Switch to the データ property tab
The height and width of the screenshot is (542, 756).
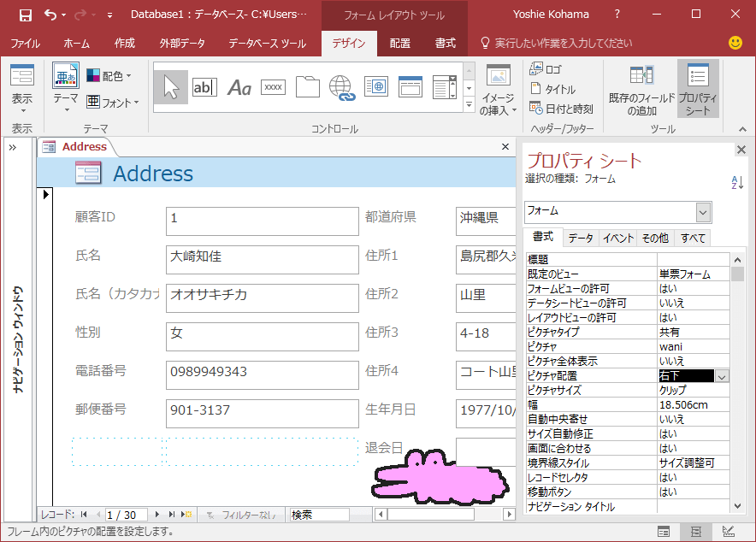(581, 238)
